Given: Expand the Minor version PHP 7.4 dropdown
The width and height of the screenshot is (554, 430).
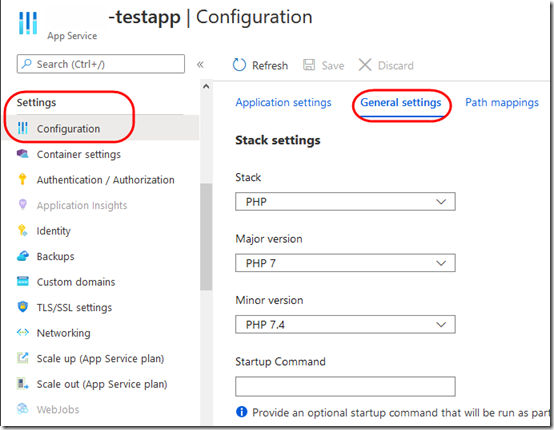Looking at the screenshot, I should click(x=345, y=324).
